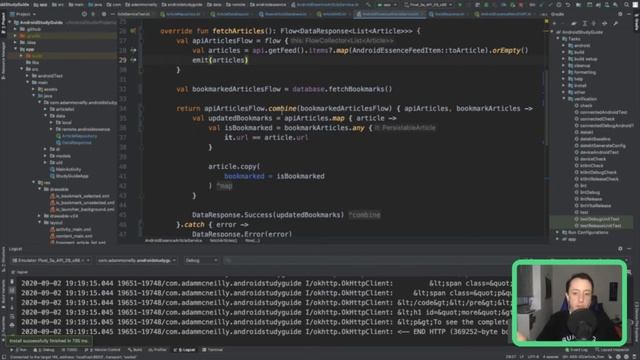Open the Build bottom tool tab
The width and height of the screenshot is (640, 360).
click(135, 350)
